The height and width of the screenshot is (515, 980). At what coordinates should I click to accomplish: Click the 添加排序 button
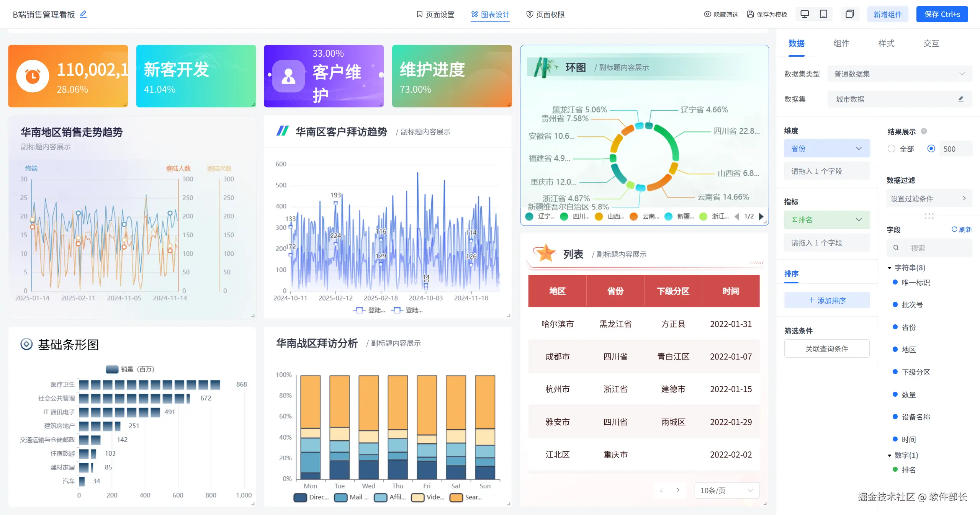click(826, 301)
